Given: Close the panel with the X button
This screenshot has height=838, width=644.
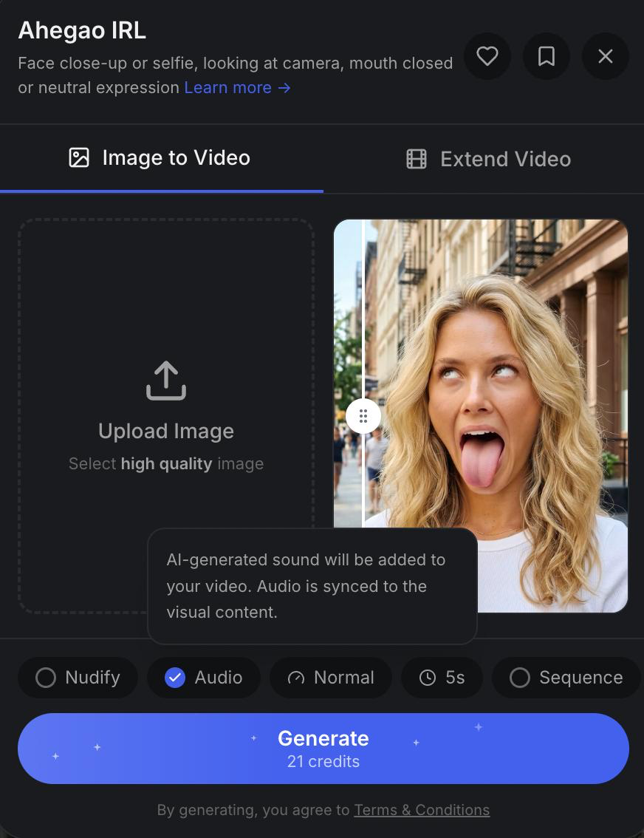Looking at the screenshot, I should (605, 56).
